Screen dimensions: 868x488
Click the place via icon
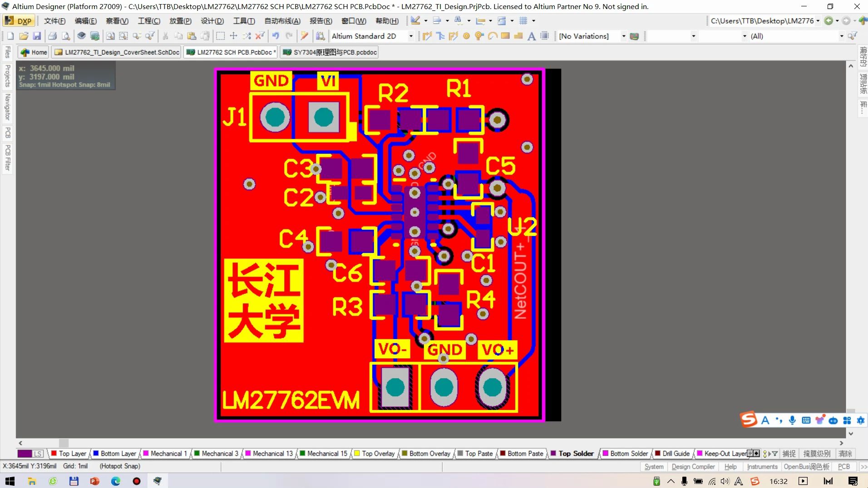click(x=479, y=36)
